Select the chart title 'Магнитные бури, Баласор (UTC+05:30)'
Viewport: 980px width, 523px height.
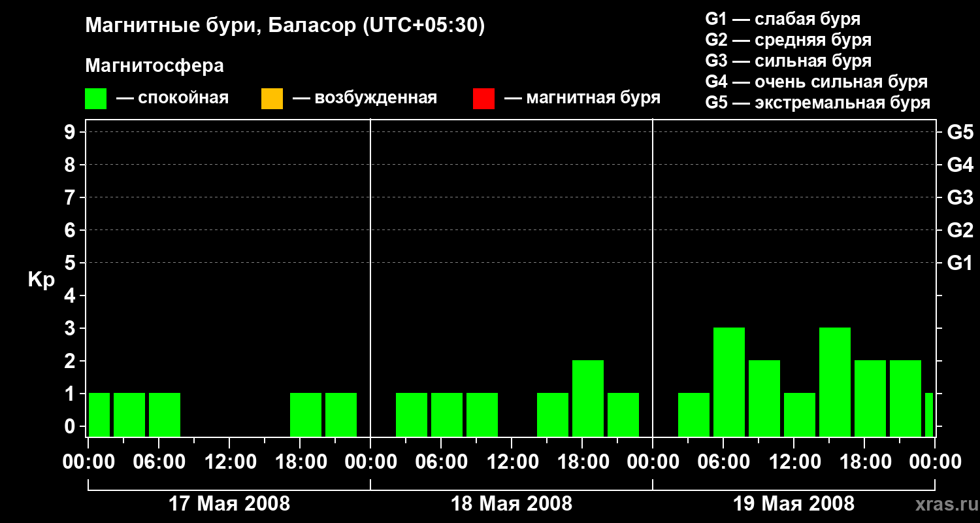[x=285, y=26]
